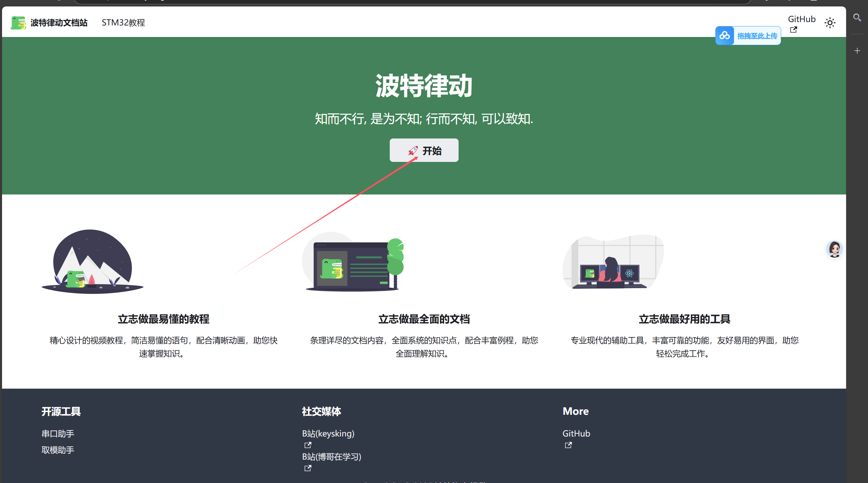This screenshot has width=868, height=483.
Task: Open the 串口助手 footer link
Action: click(58, 433)
